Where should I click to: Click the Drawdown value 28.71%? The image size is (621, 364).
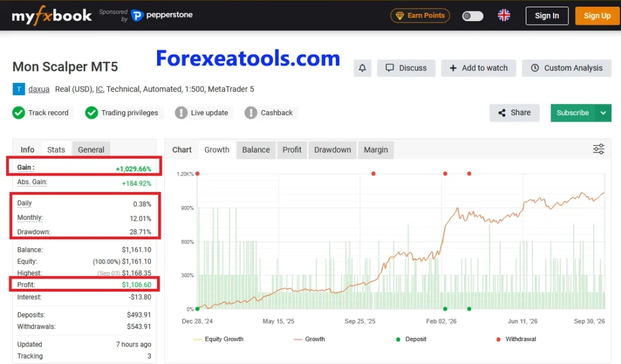click(x=140, y=232)
